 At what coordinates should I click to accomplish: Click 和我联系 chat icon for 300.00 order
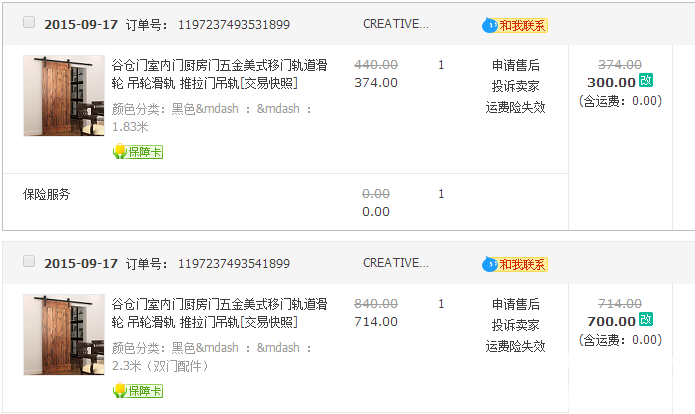[x=515, y=25]
